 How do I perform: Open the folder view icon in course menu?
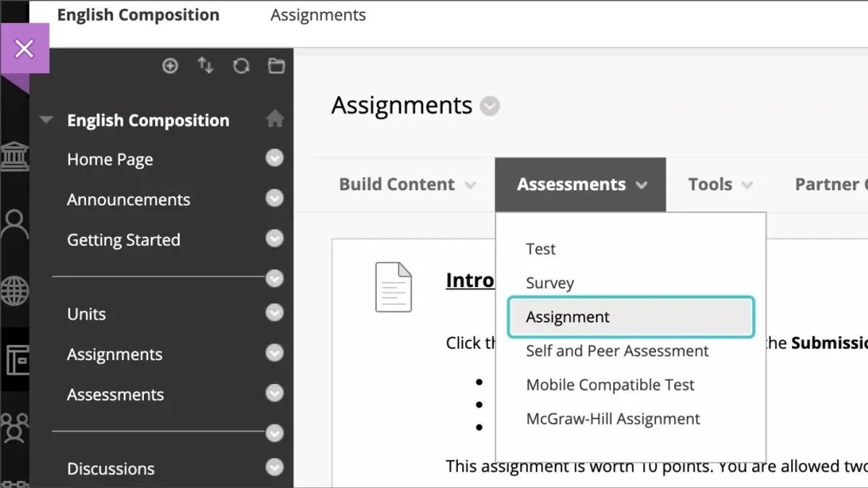click(x=276, y=67)
